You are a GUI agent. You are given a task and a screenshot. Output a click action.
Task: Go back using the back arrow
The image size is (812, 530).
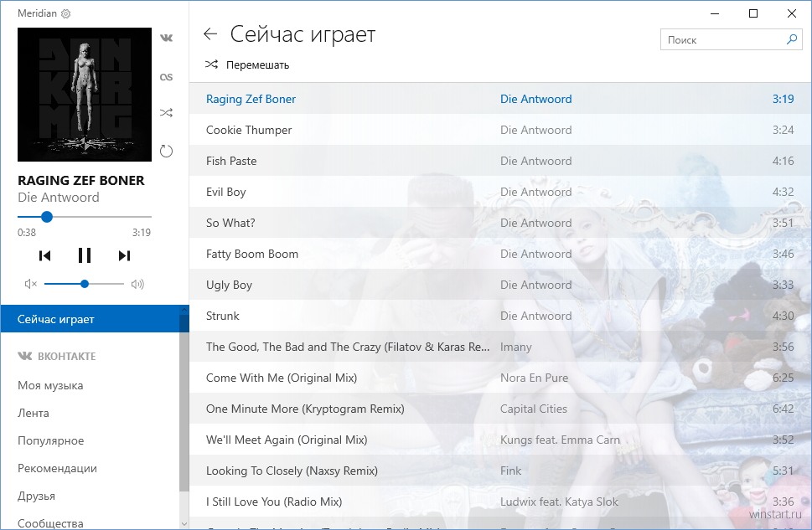coord(210,34)
